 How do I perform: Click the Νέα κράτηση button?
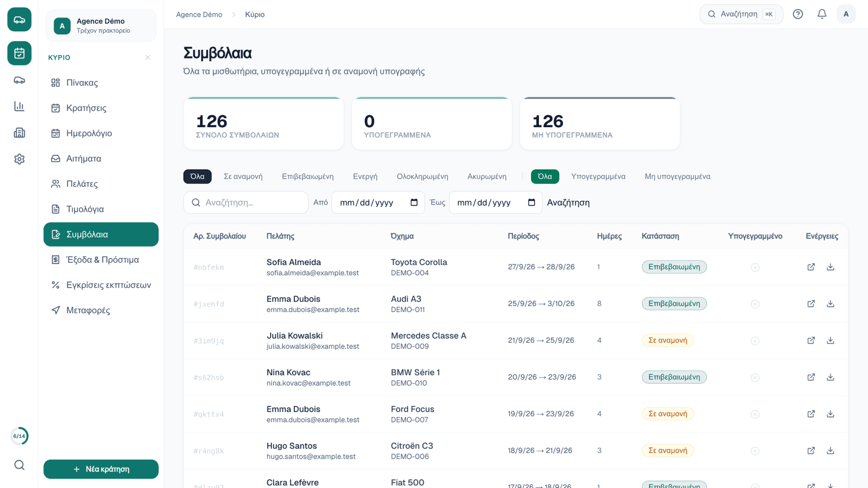click(101, 469)
